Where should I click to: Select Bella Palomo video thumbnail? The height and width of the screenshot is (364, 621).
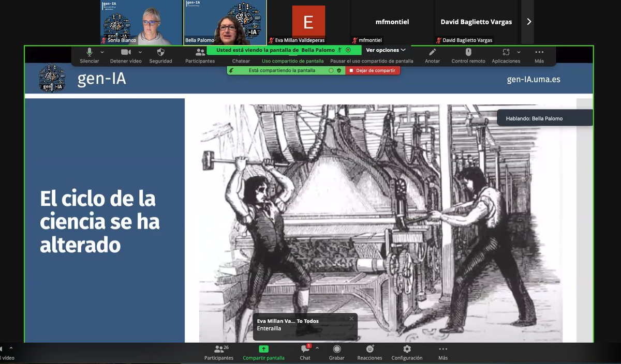pos(225,22)
